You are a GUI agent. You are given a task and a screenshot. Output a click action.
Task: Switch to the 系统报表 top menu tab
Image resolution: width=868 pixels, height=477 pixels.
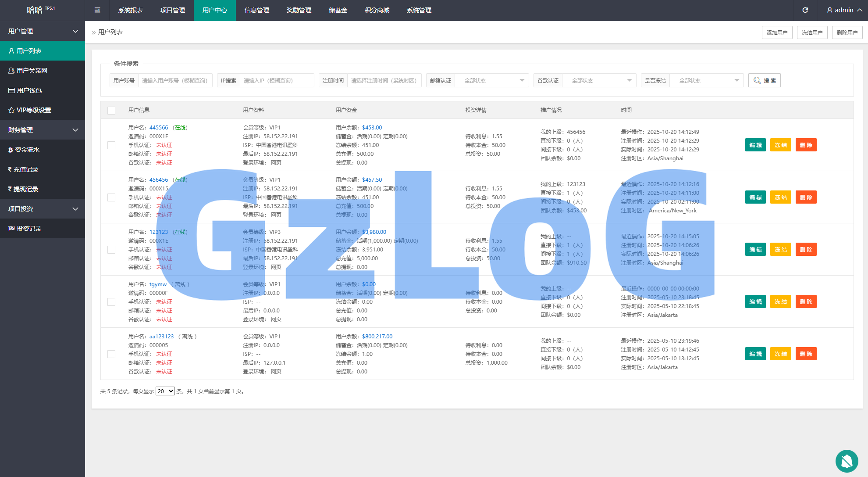[131, 10]
